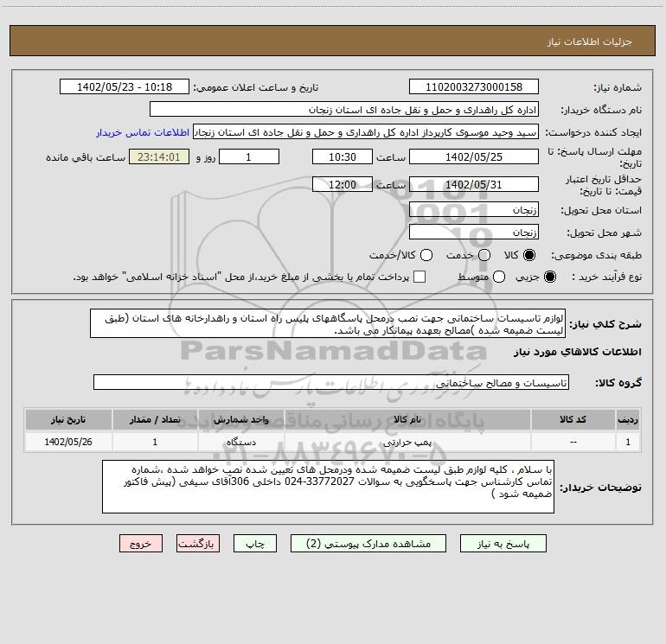Click the validity time field 12:00
Image resolution: width=666 pixels, height=644 pixels.
(x=343, y=184)
